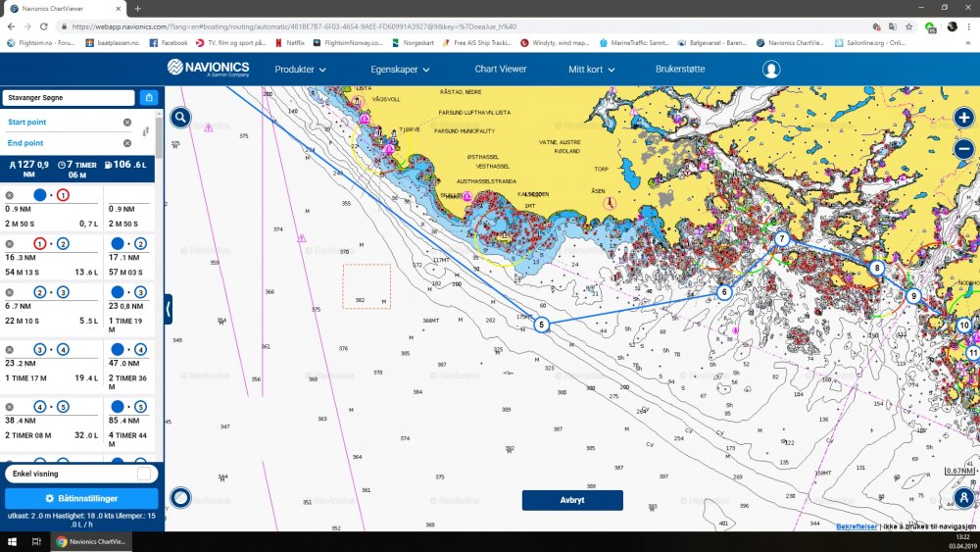Select waypoint 8 marker on chart

point(877,269)
